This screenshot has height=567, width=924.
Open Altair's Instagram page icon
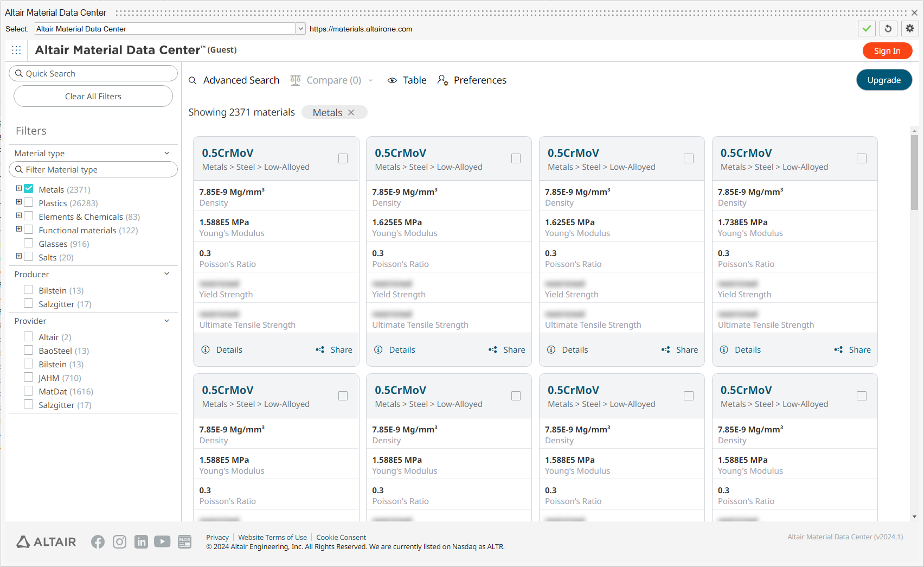pyautogui.click(x=119, y=541)
